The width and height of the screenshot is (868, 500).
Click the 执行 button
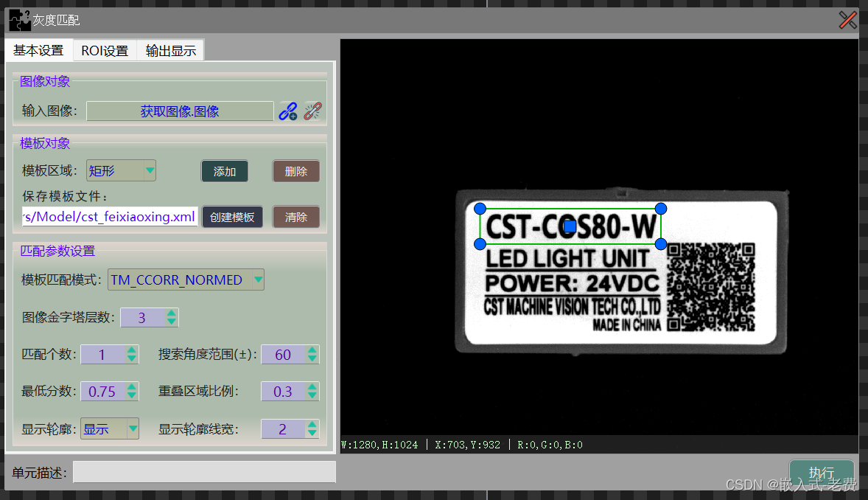tap(821, 473)
